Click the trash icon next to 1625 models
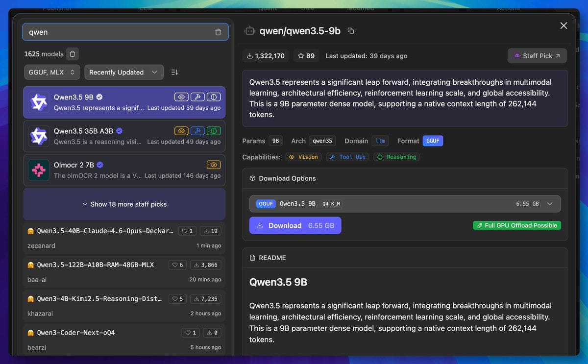This screenshot has height=364, width=588. click(72, 54)
